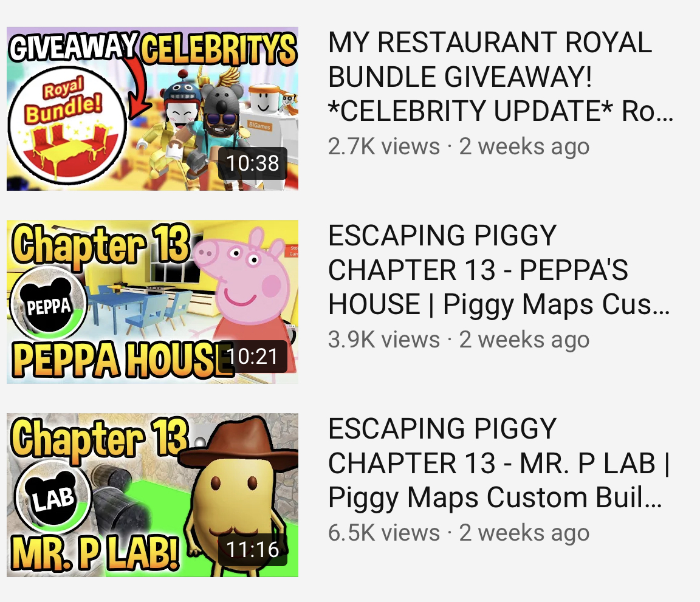Click the 10:38 duration badge
This screenshot has width=700, height=602.
coord(253,163)
